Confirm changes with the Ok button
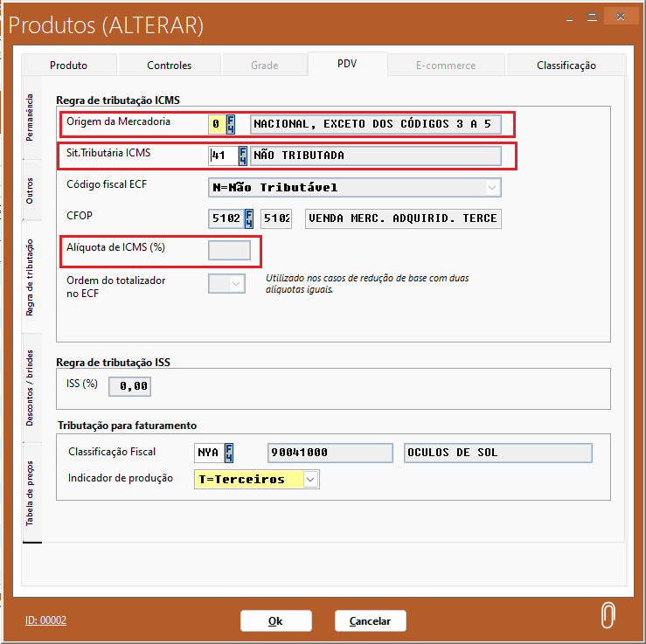Image resolution: width=646 pixels, height=644 pixels. pos(276,621)
